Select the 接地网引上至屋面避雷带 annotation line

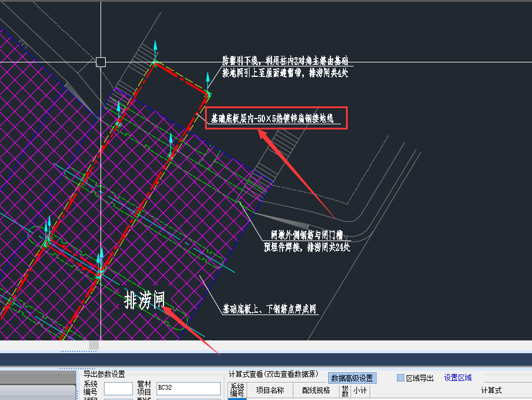click(285, 73)
